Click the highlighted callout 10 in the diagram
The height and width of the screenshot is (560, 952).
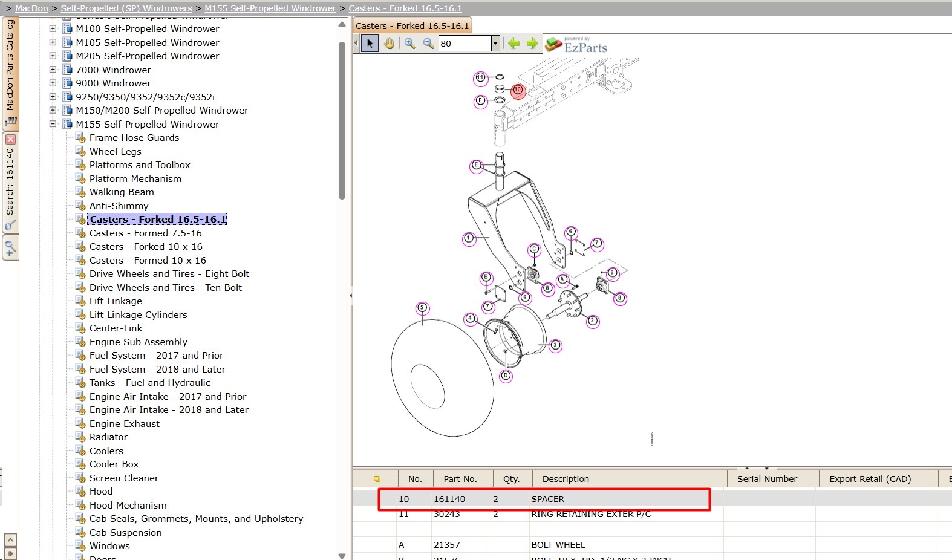point(518,90)
